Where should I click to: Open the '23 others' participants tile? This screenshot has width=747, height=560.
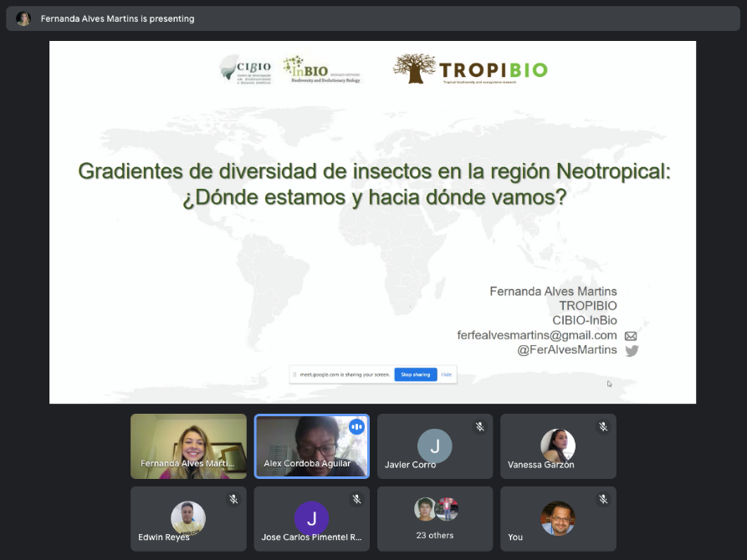click(x=435, y=518)
